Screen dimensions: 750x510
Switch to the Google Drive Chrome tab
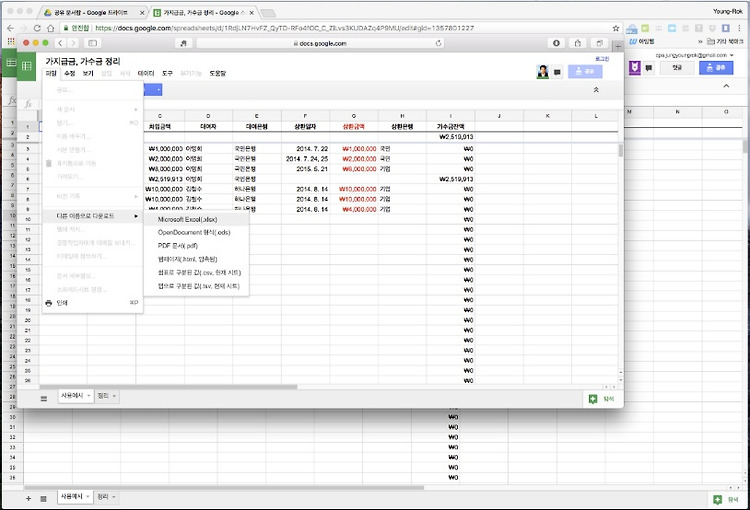92,12
